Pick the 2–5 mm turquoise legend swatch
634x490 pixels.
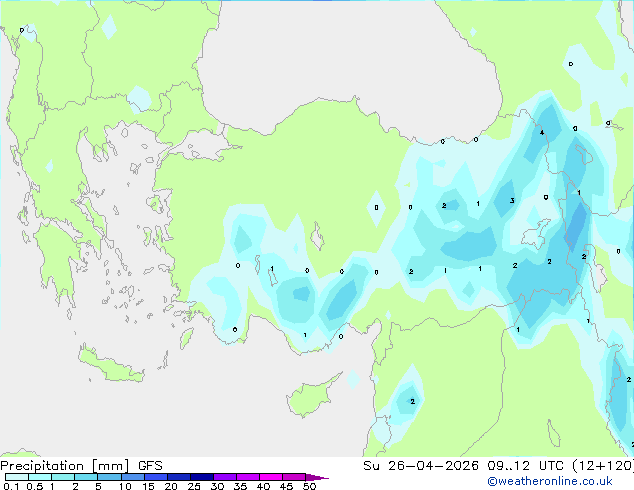pos(86,477)
